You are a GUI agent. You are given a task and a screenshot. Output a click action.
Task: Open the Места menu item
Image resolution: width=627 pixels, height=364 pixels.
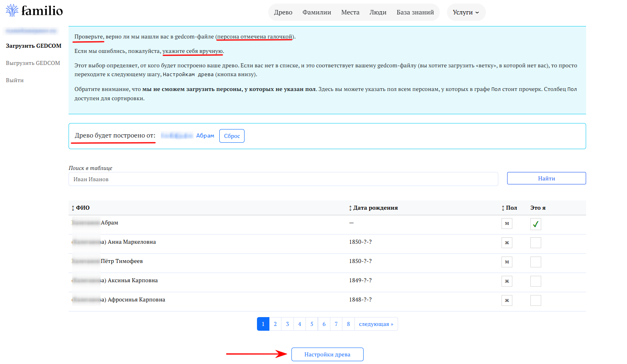(x=350, y=12)
